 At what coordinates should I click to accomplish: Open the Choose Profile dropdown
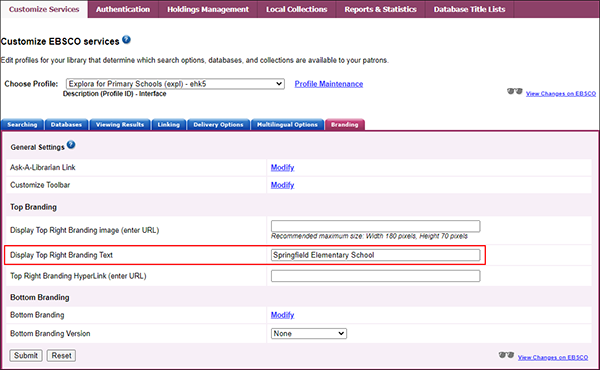[175, 84]
